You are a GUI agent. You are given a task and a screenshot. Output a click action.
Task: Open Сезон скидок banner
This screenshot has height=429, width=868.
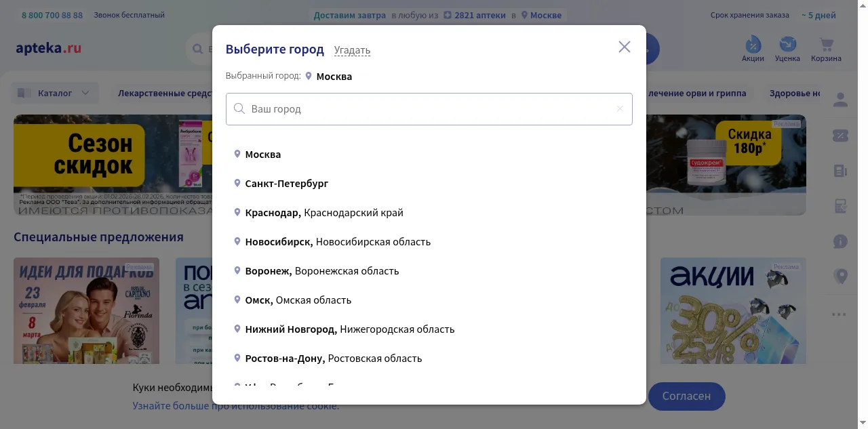point(113,165)
